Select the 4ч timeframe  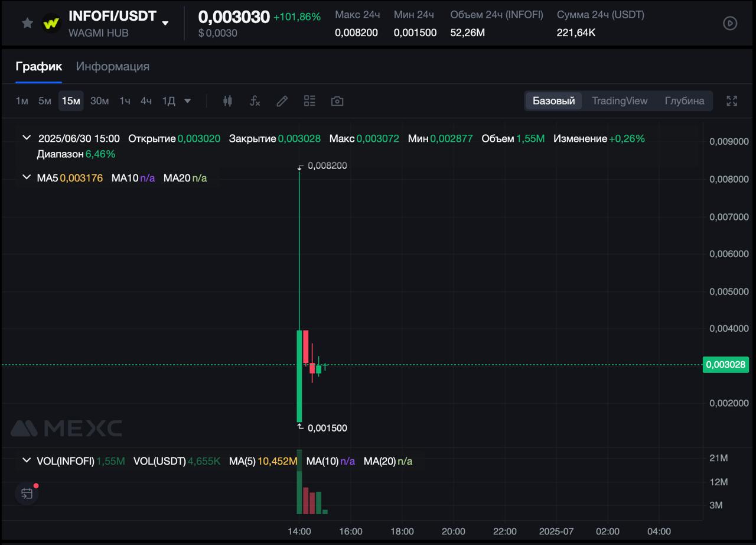coord(146,101)
